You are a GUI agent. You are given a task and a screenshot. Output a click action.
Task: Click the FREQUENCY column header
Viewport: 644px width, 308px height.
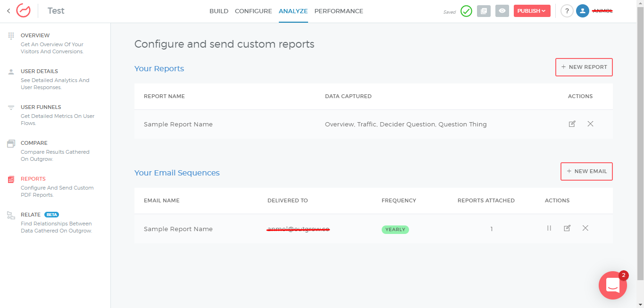pos(399,200)
